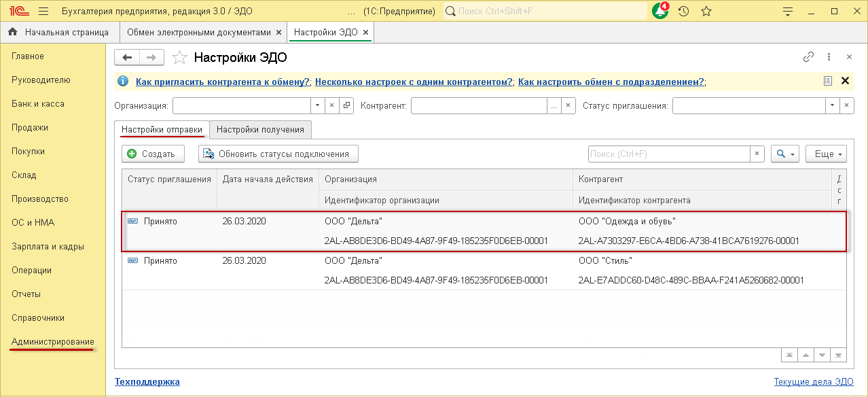868x397 pixels.
Task: Close the Обмен электронными документами tab
Action: (x=278, y=32)
